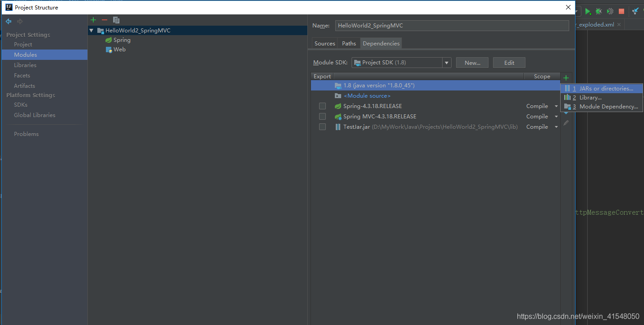Run the project from the IDE toolbar
This screenshot has width=644, height=325.
pyautogui.click(x=588, y=11)
